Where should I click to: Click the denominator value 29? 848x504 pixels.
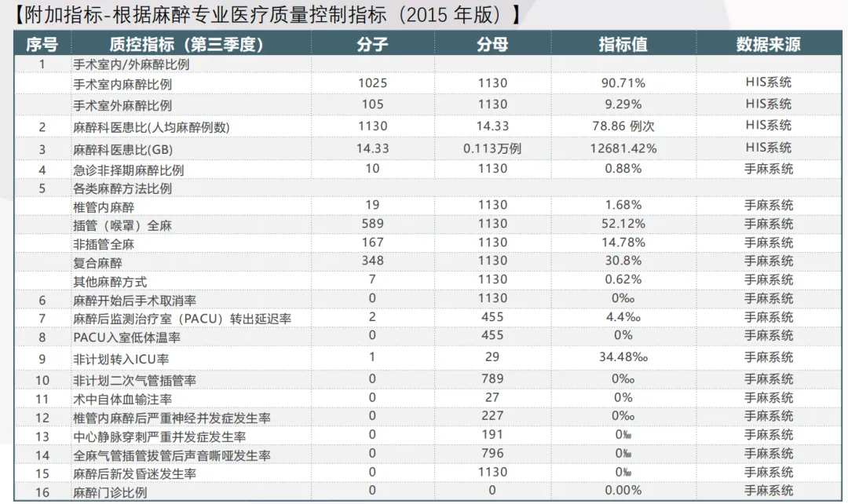tap(492, 357)
